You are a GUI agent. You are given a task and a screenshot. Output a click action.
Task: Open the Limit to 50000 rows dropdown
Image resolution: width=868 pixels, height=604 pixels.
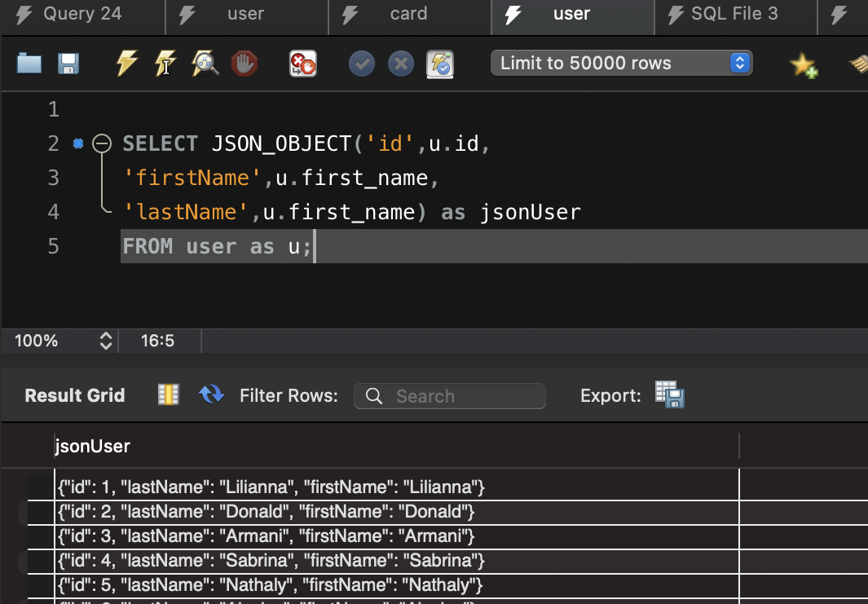click(621, 63)
